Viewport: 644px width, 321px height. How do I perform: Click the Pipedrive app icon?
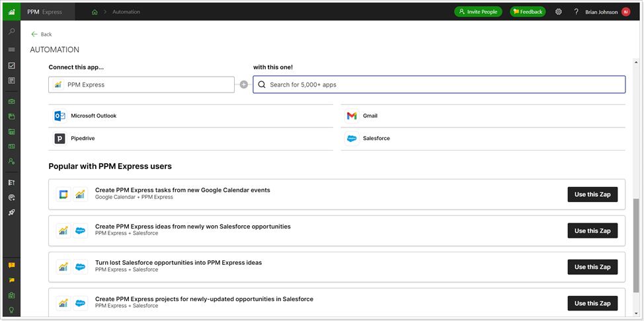pos(60,139)
